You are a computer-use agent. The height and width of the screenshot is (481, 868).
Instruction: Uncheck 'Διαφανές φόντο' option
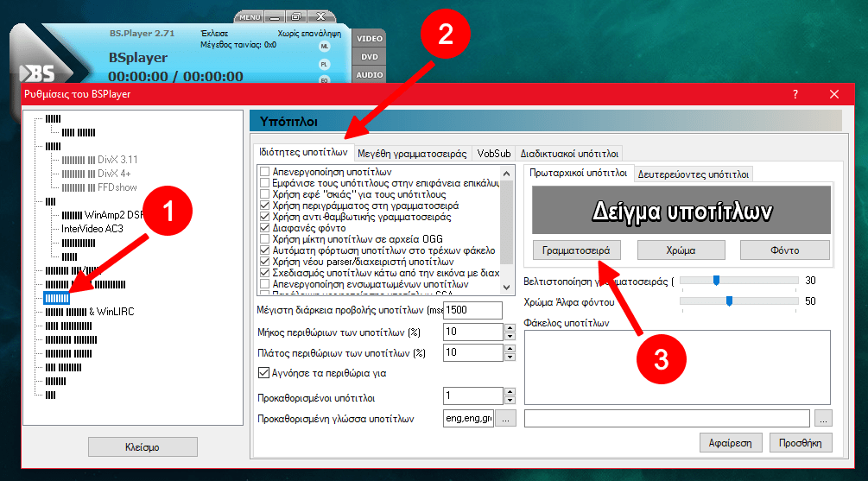tap(266, 229)
